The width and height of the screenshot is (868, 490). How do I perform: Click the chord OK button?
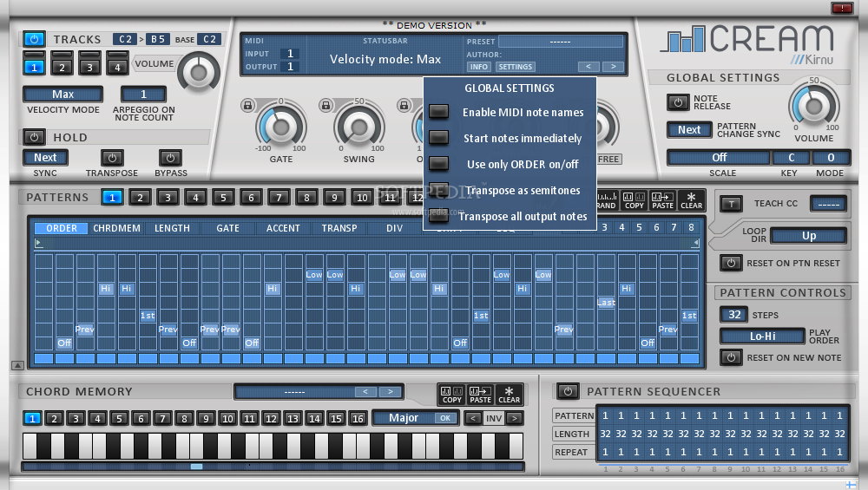(445, 418)
